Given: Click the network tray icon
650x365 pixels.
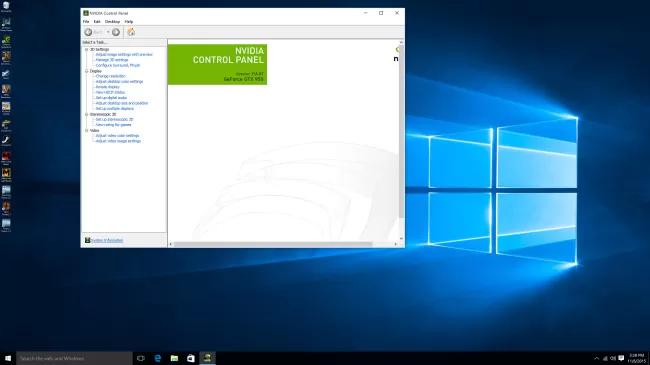Looking at the screenshot, I should click(x=605, y=358).
